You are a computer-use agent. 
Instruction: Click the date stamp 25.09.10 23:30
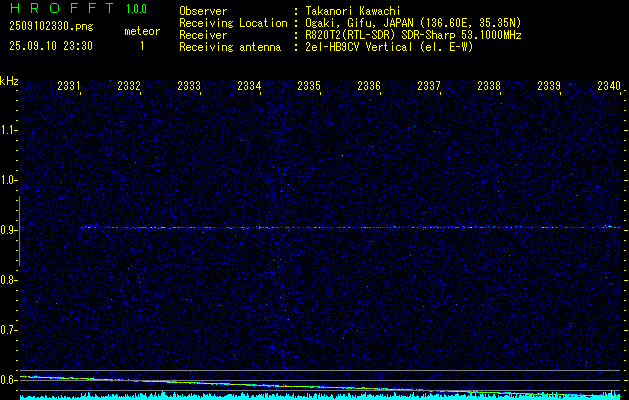pyautogui.click(x=51, y=46)
